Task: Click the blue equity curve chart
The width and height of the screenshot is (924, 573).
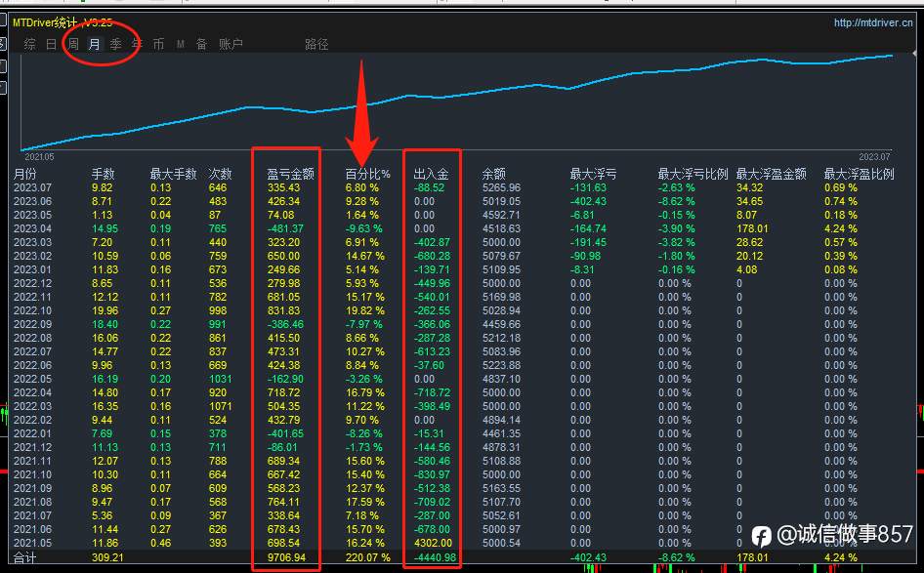Action: coord(457,103)
